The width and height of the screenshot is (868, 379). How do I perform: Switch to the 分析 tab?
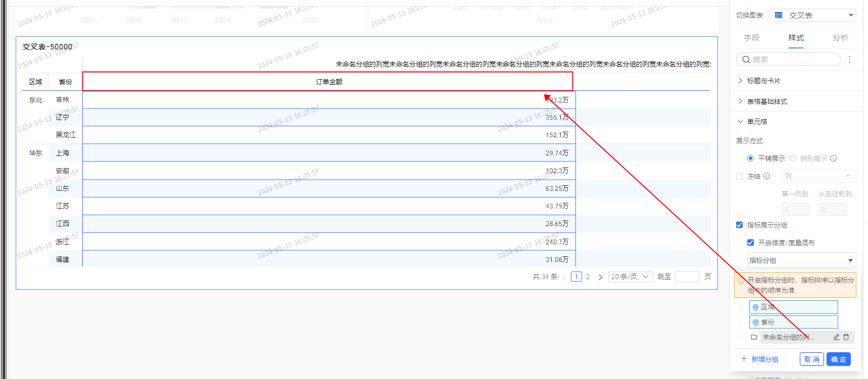coord(840,38)
